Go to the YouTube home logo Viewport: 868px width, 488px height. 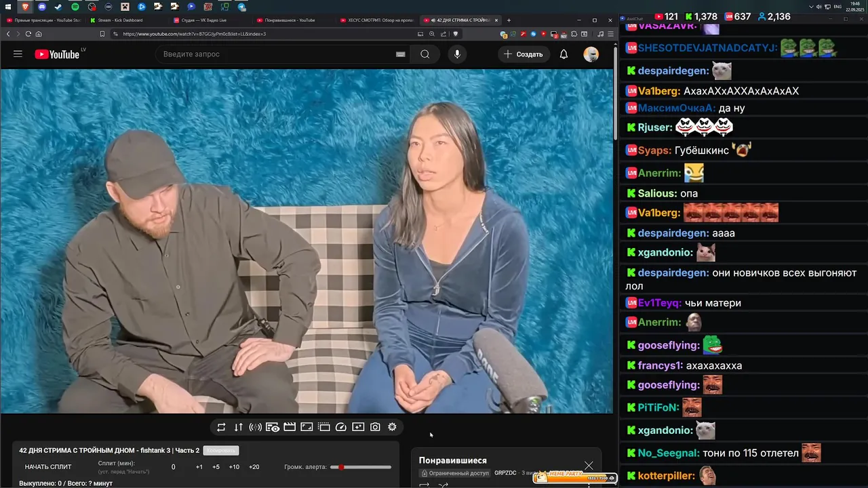pyautogui.click(x=57, y=54)
